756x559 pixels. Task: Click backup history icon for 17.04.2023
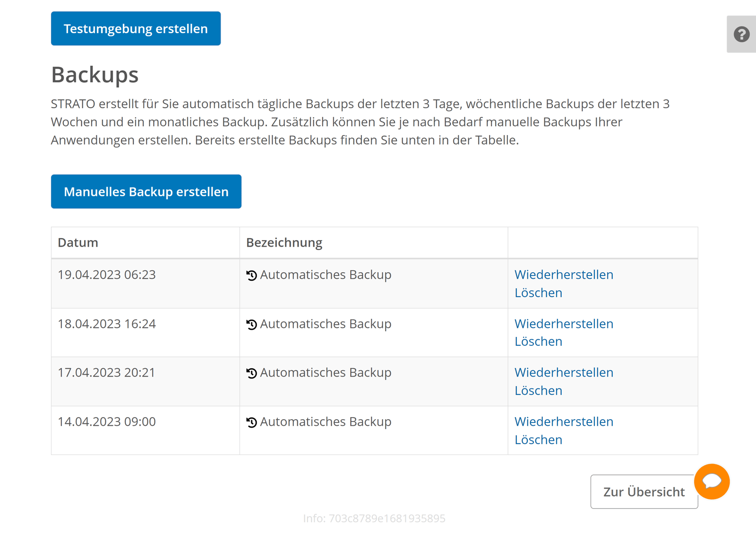(x=252, y=373)
